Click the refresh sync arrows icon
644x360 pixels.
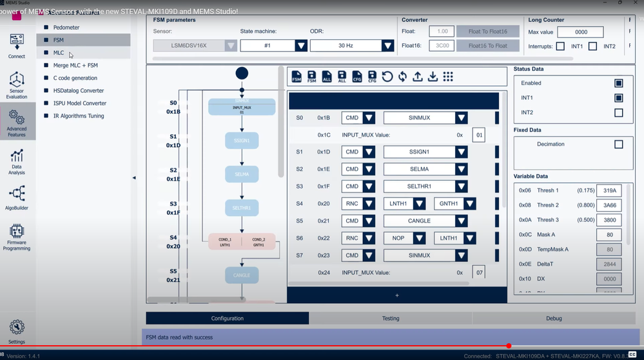coord(402,77)
